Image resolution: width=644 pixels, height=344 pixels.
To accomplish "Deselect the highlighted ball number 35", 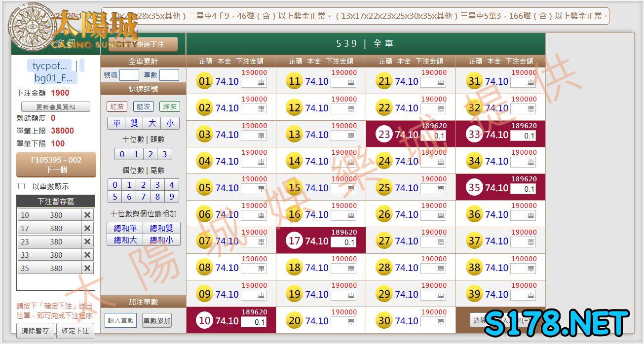I will [x=474, y=188].
